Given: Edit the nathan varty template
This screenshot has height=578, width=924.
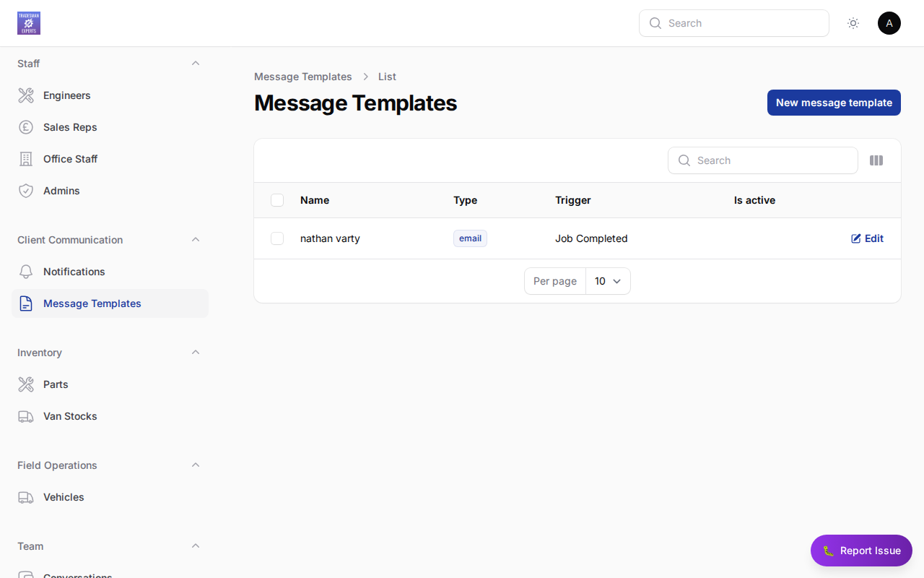Looking at the screenshot, I should (x=867, y=238).
